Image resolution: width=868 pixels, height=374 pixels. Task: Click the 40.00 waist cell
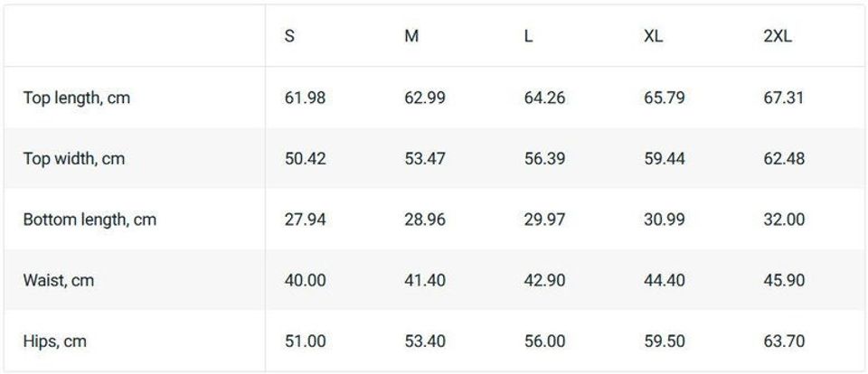click(305, 281)
